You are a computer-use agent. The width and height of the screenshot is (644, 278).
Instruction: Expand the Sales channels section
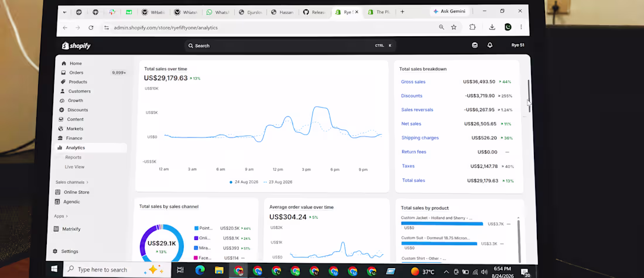72,183
